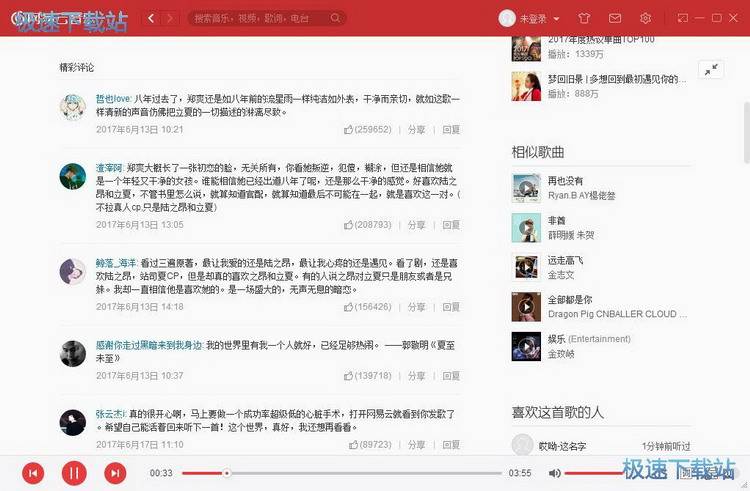Open the messages envelope icon
The height and width of the screenshot is (491, 750).
615,18
